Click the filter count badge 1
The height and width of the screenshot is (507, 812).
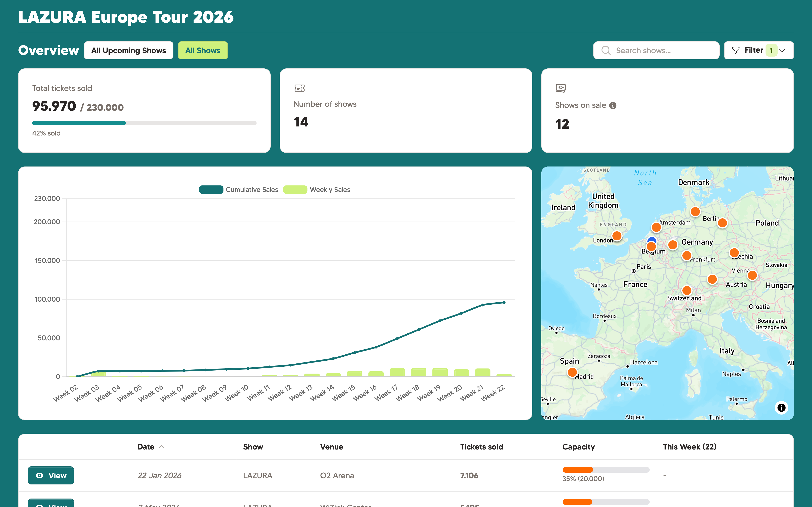click(x=771, y=50)
